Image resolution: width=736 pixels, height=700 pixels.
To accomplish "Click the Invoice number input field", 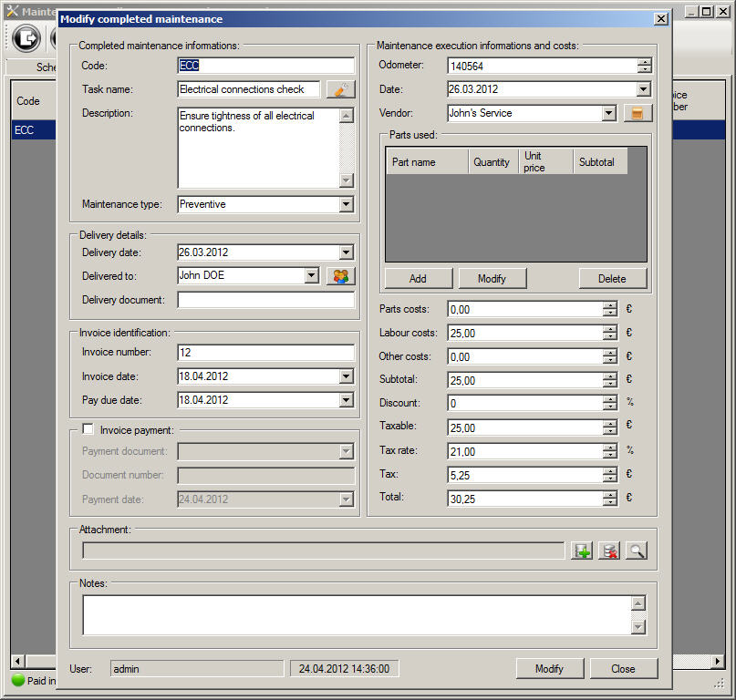I will point(265,352).
